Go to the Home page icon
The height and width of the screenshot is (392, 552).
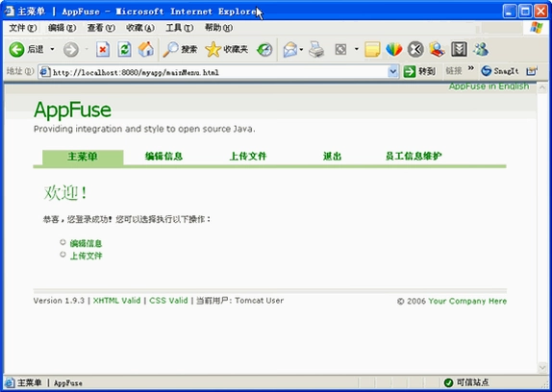146,50
